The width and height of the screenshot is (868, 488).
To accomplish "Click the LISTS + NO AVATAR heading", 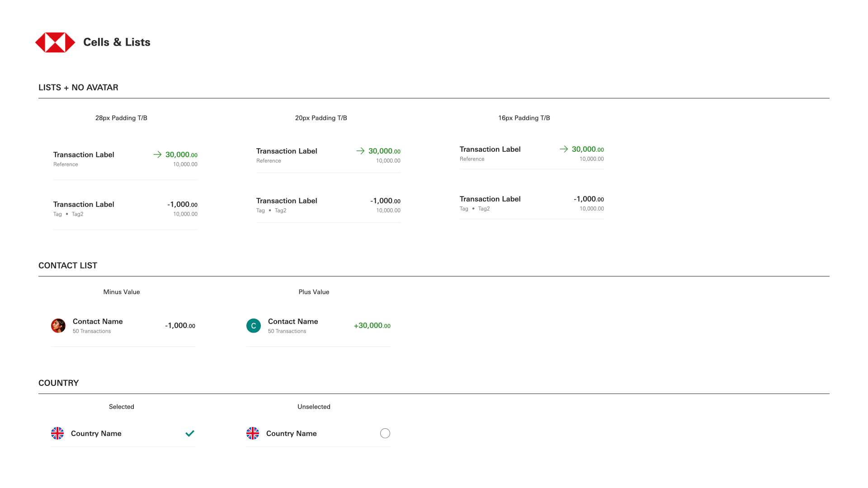I will (78, 88).
